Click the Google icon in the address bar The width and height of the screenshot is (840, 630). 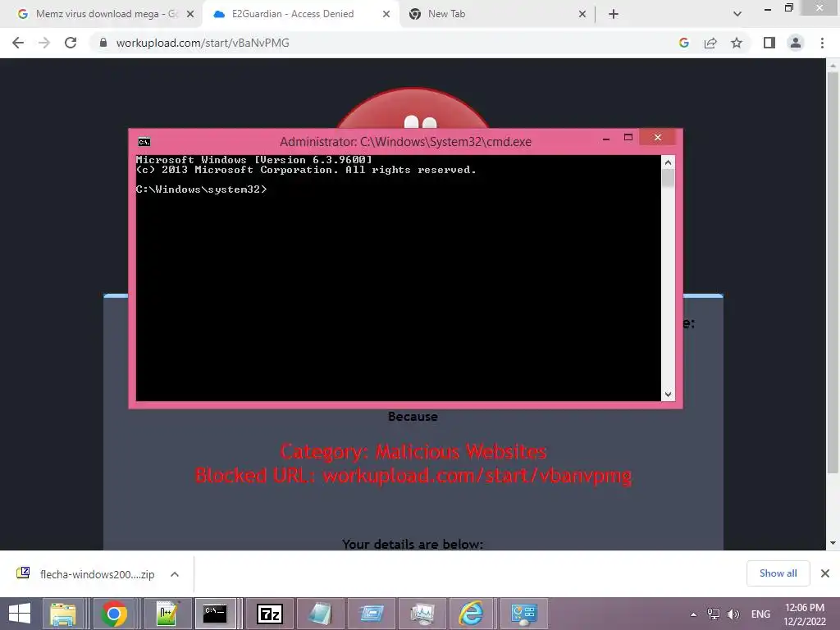point(683,43)
